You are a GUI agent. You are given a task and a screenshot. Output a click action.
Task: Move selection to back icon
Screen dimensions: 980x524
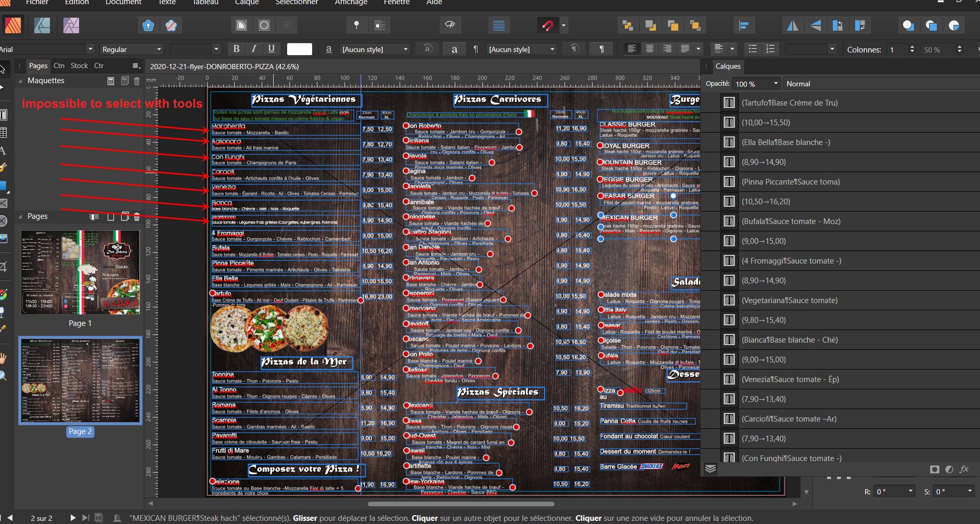(627, 25)
